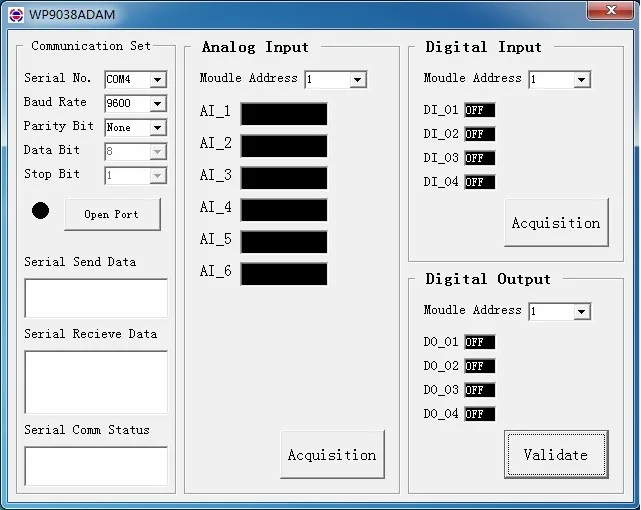The height and width of the screenshot is (510, 641).
Task: Click the Serial No. label
Action: click(58, 78)
